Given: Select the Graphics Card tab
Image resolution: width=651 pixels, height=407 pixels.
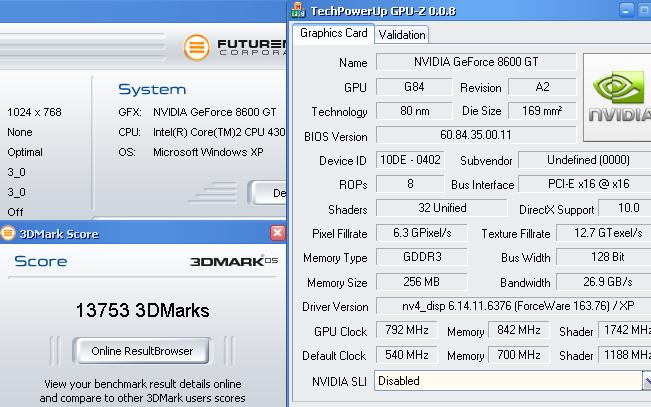Looking at the screenshot, I should point(333,33).
